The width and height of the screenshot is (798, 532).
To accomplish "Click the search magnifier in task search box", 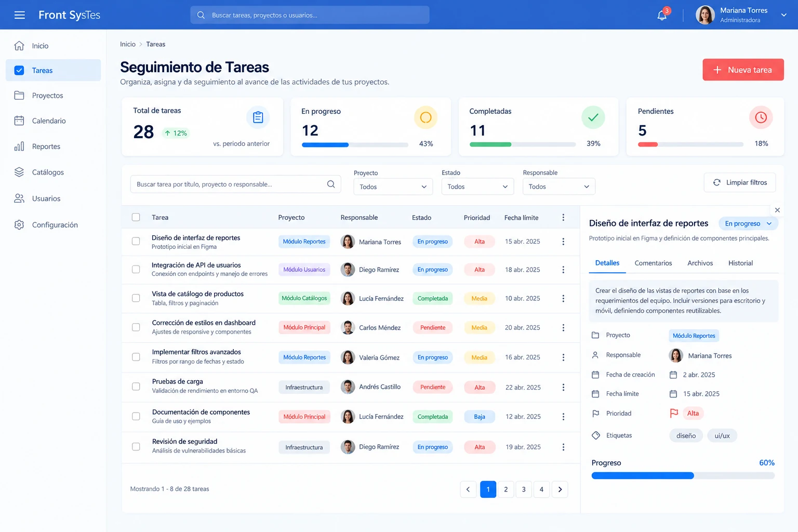I will pyautogui.click(x=331, y=184).
